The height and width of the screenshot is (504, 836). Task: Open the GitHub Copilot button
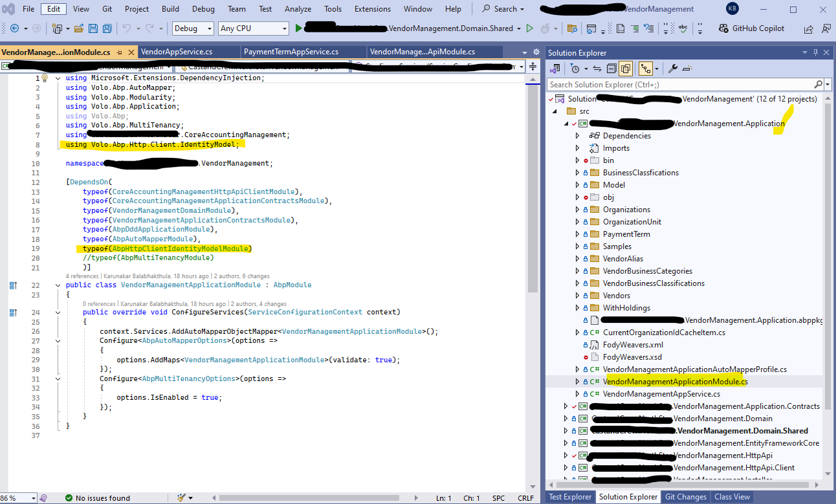[752, 28]
